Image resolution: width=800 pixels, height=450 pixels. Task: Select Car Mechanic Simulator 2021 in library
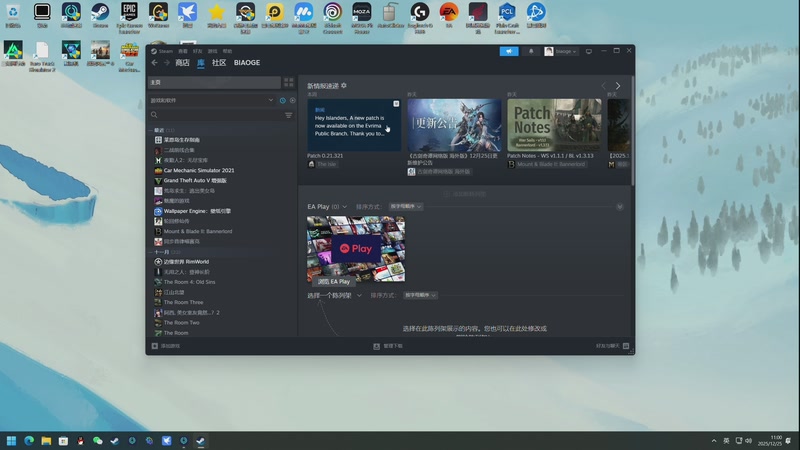[x=198, y=170]
